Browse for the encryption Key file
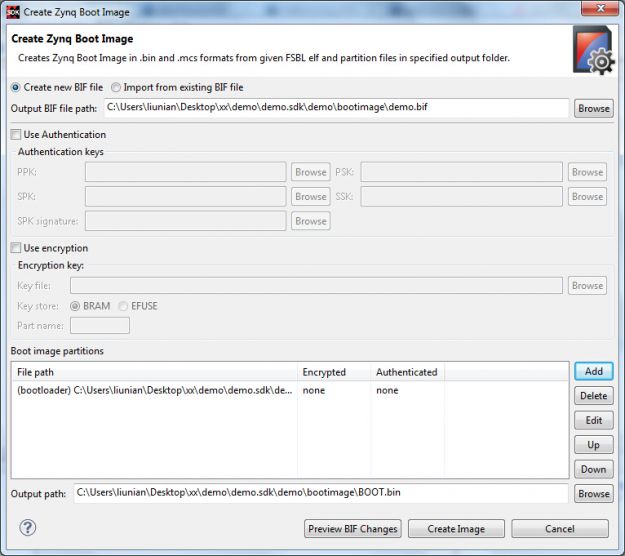Viewport: 625px width, 556px height. click(x=587, y=285)
